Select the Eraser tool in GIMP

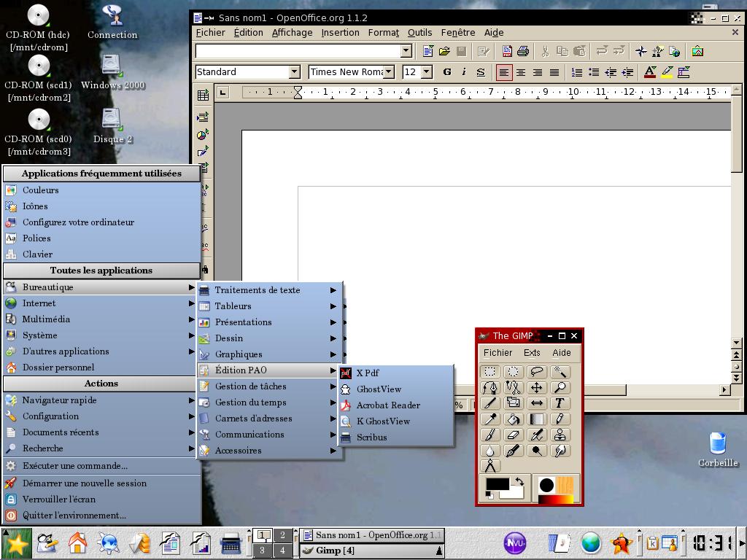[513, 435]
